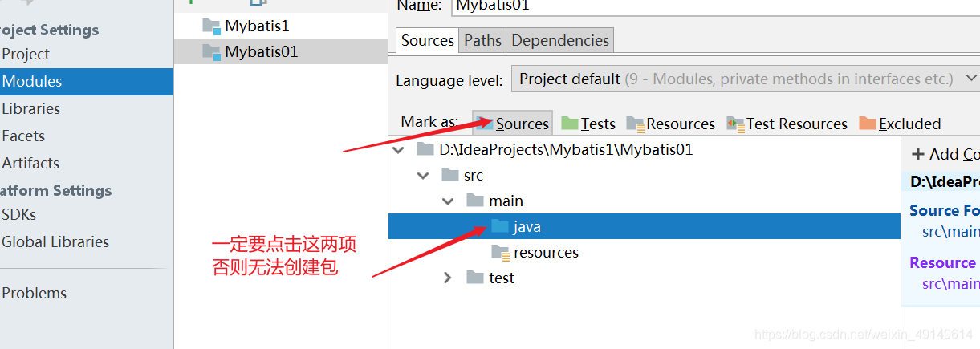This screenshot has height=349, width=980.
Task: Open Facets in the settings sidebar
Action: (x=23, y=136)
